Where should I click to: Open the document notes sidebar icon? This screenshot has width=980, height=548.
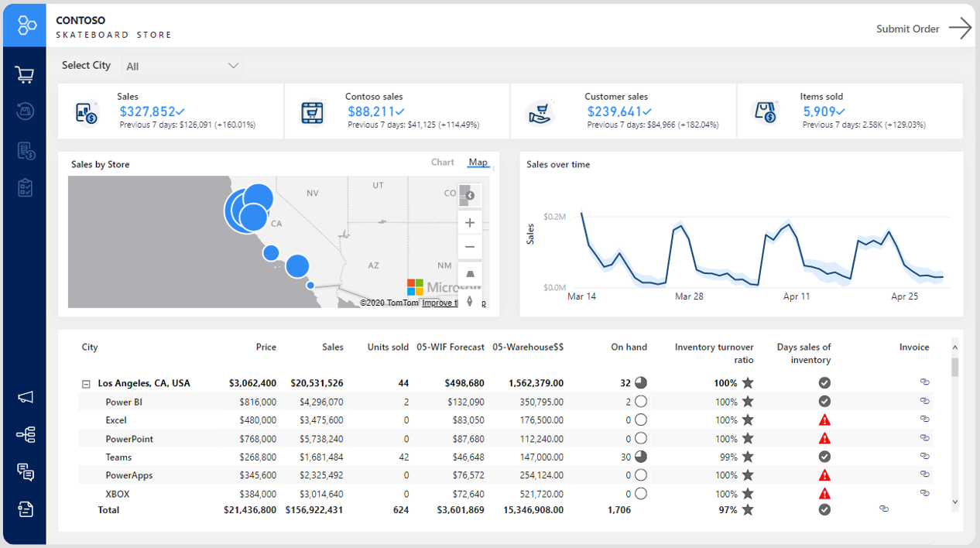(26, 509)
